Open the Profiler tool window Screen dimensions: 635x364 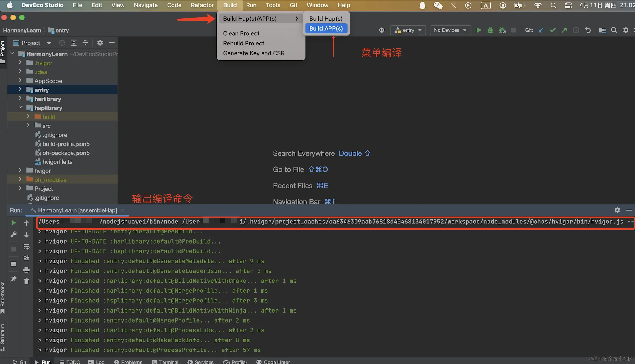click(235, 362)
